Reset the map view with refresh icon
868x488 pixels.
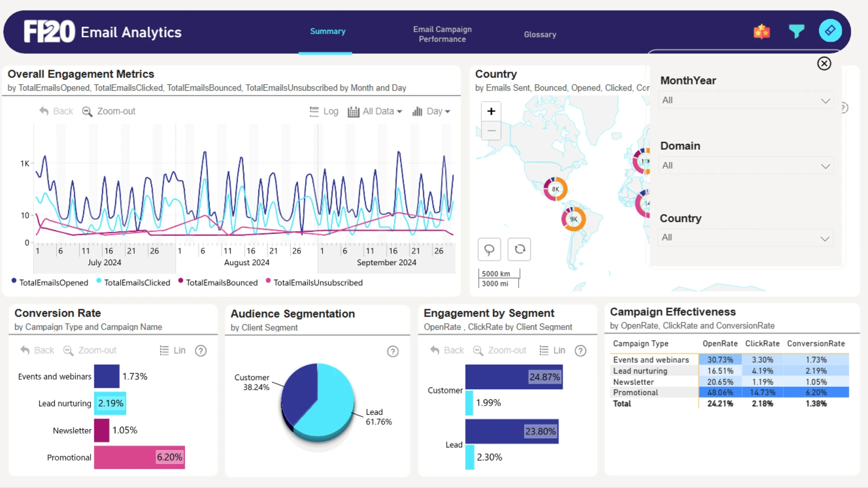[x=519, y=249]
